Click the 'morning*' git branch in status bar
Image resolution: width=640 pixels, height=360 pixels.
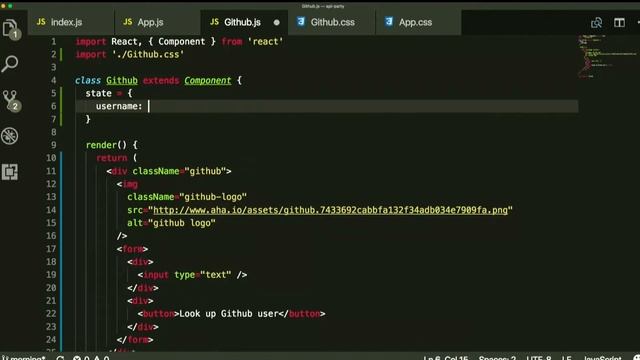click(x=24, y=358)
